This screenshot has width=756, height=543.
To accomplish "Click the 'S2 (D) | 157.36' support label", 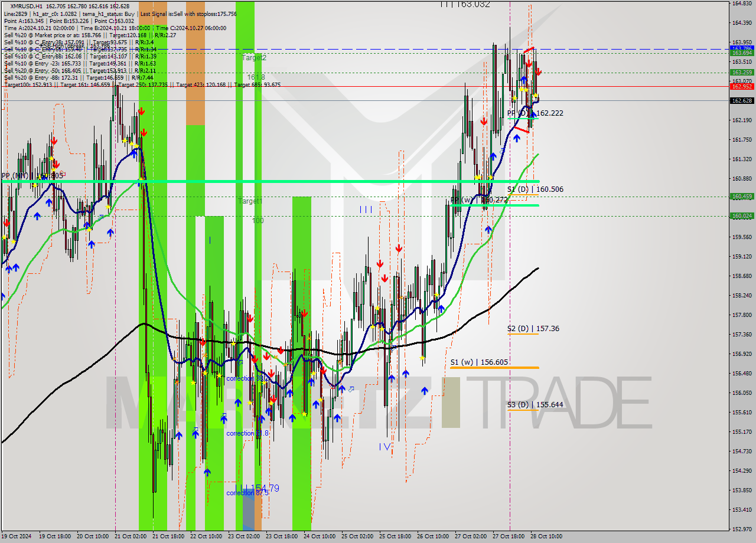I will tap(533, 328).
